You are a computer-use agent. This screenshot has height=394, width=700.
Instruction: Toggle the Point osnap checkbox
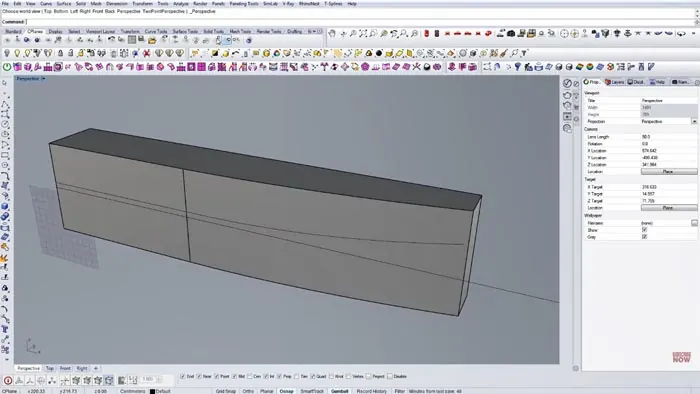217,377
